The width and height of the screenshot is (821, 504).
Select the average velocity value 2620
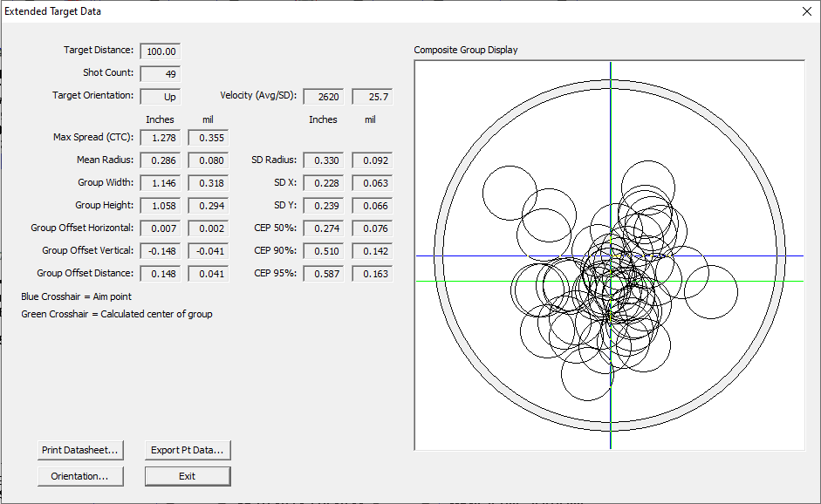323,97
